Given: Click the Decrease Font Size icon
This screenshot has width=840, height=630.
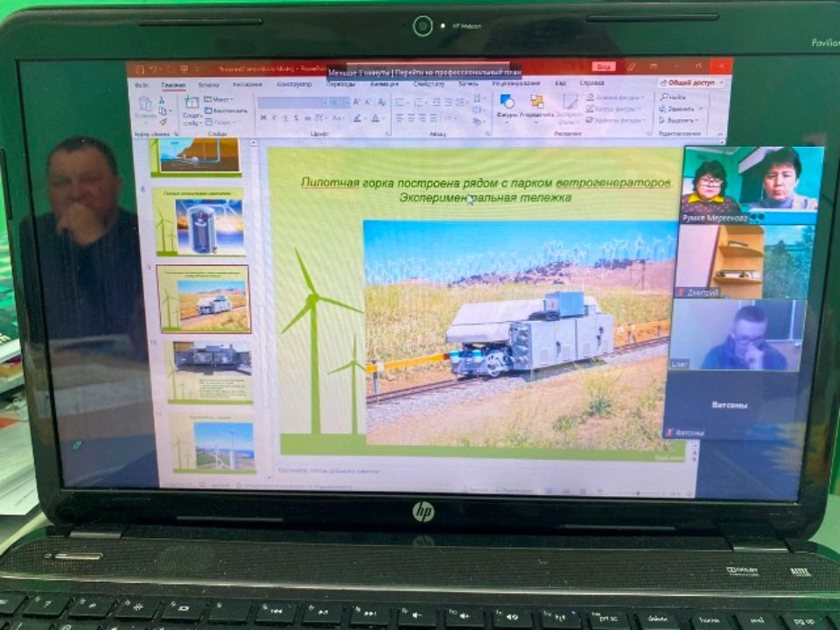Looking at the screenshot, I should [368, 101].
